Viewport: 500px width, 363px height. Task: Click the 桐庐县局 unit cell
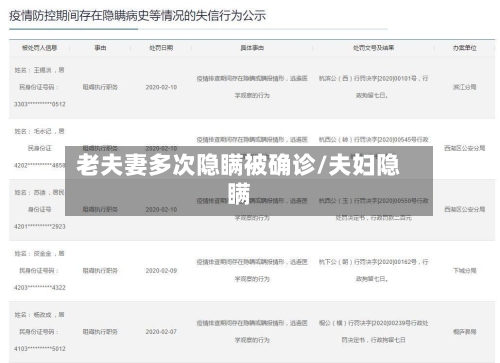464,332
